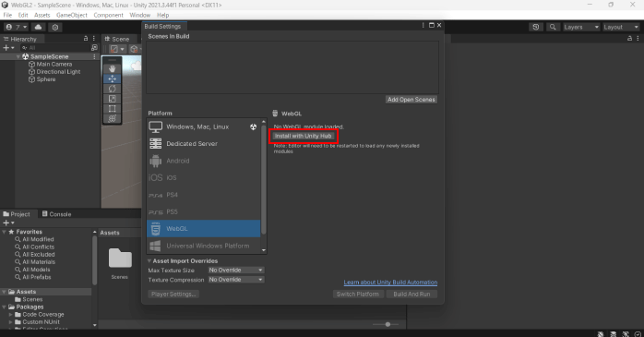Open the Component menu
This screenshot has height=337, width=644.
(x=109, y=15)
